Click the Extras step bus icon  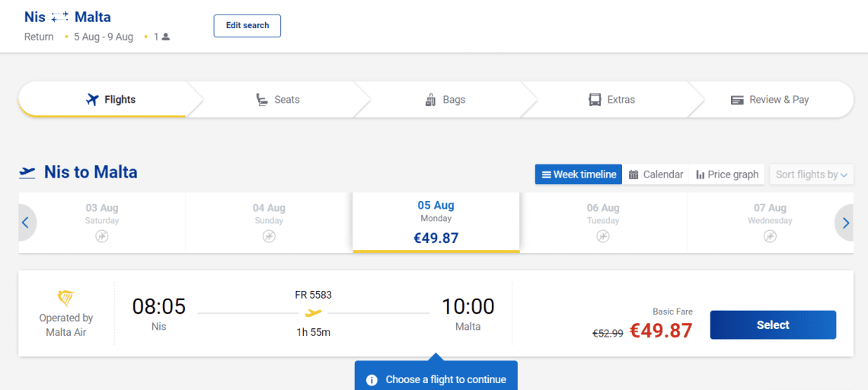(x=595, y=100)
